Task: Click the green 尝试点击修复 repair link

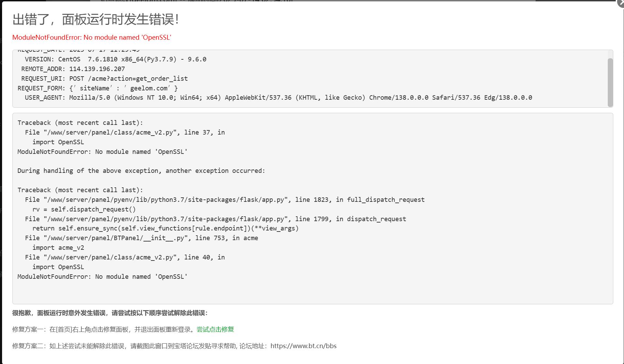Action: (215, 329)
